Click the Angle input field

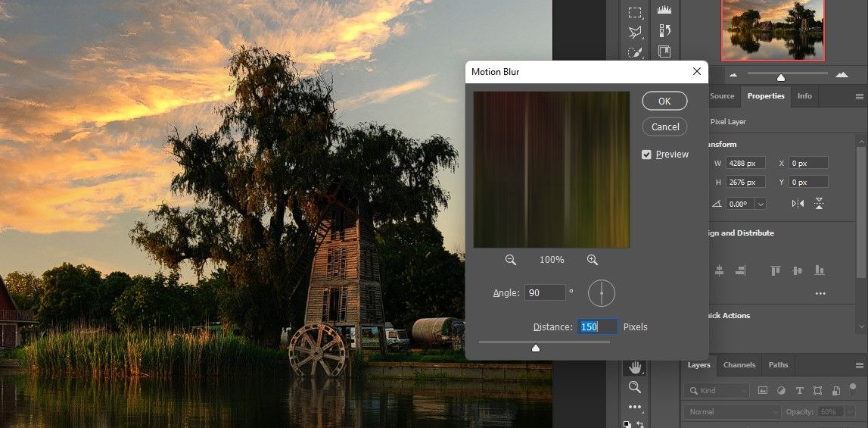[x=546, y=292]
